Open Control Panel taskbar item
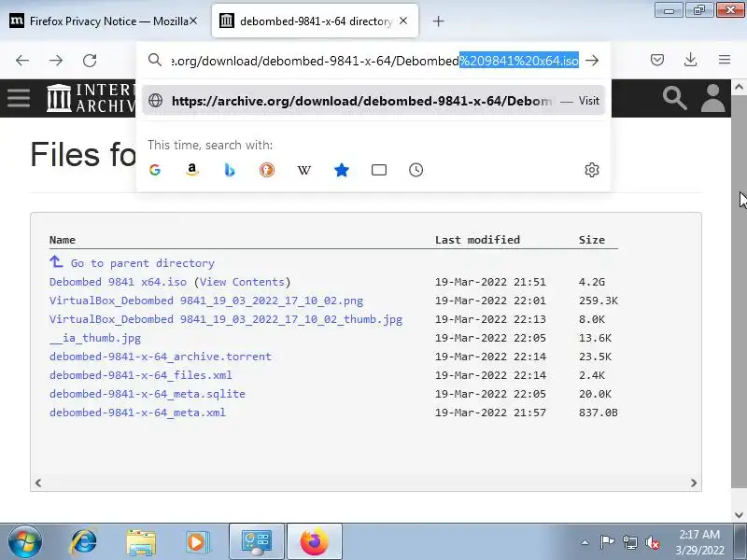The height and width of the screenshot is (560, 747). 257,541
